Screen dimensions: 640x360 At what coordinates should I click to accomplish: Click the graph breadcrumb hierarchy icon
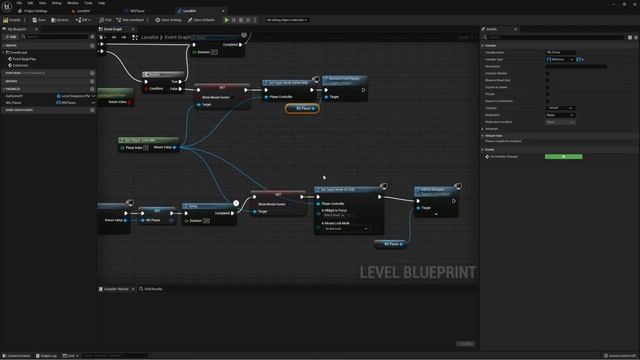135,37
